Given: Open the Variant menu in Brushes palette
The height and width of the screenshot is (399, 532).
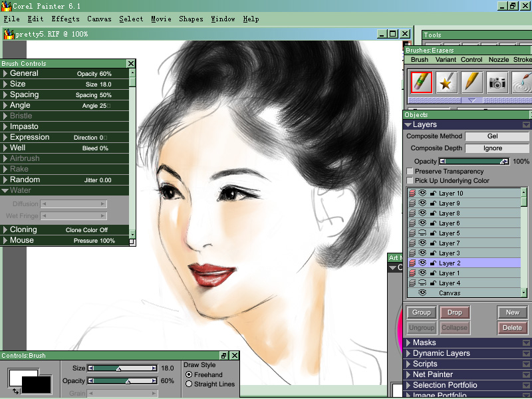Looking at the screenshot, I should [446, 59].
